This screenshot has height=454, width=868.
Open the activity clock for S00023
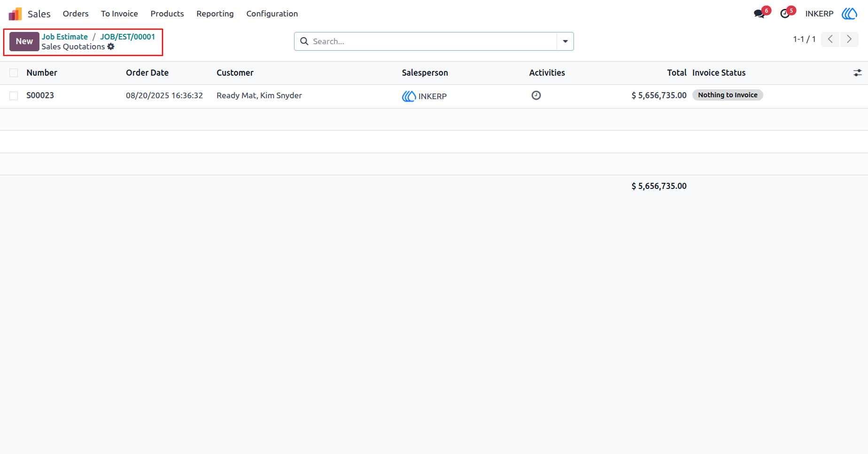[x=536, y=95]
